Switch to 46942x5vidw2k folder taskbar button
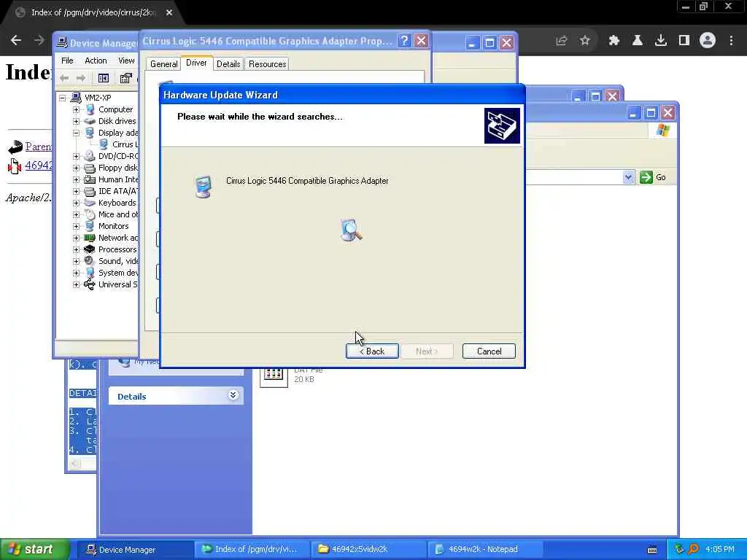 click(x=368, y=550)
